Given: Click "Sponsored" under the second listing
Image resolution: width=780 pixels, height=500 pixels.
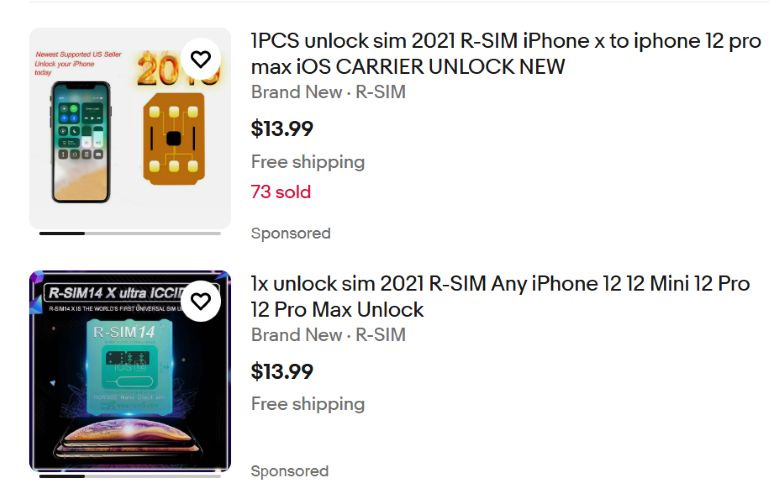Looking at the screenshot, I should (290, 471).
